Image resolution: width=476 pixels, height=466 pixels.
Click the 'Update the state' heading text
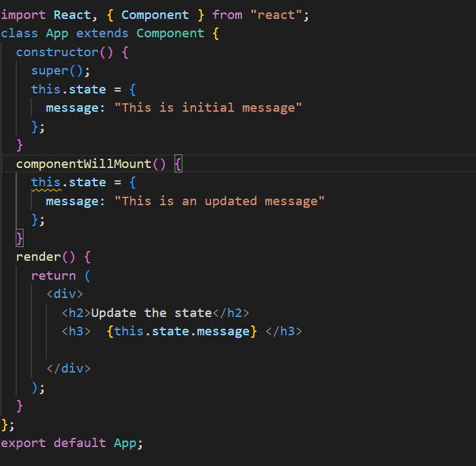tap(152, 313)
